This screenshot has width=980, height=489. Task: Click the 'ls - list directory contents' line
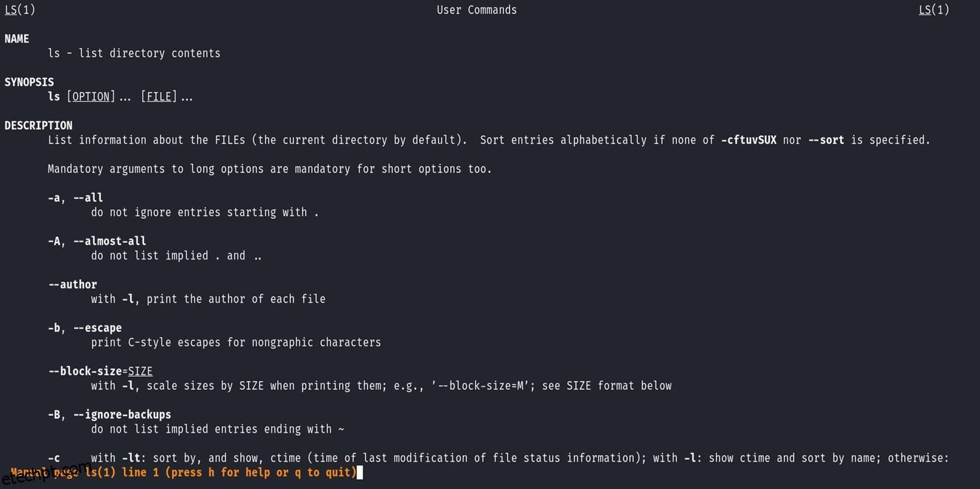[x=134, y=53]
